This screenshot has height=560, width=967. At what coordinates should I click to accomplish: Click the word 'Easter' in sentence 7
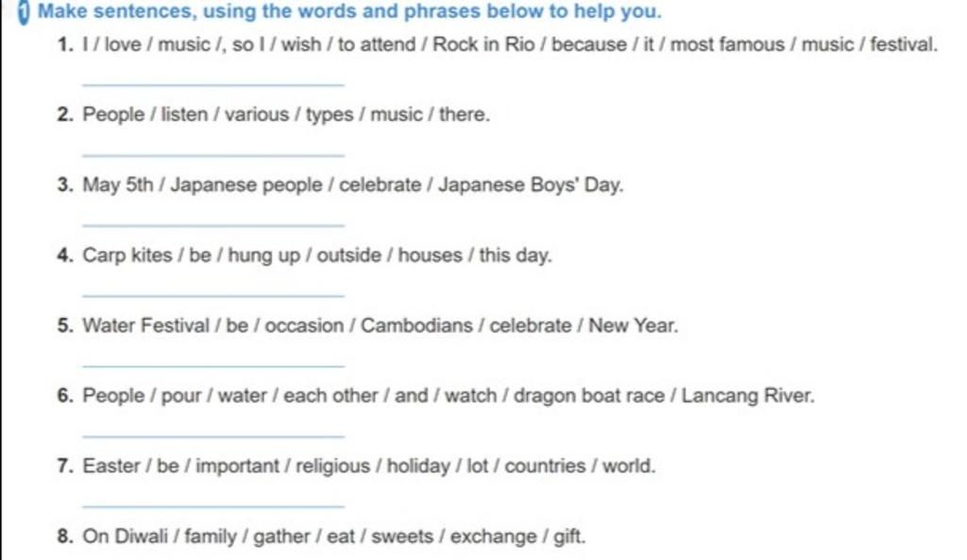click(x=111, y=466)
